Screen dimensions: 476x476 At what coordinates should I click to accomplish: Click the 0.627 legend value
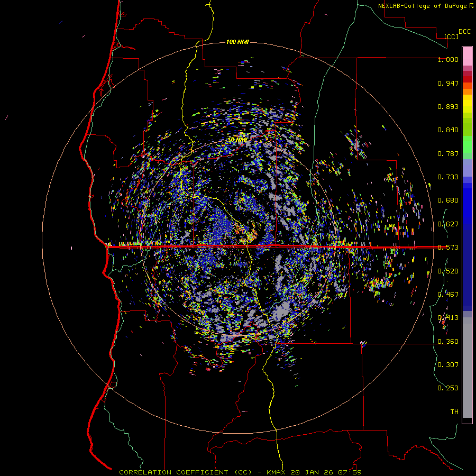448,224
